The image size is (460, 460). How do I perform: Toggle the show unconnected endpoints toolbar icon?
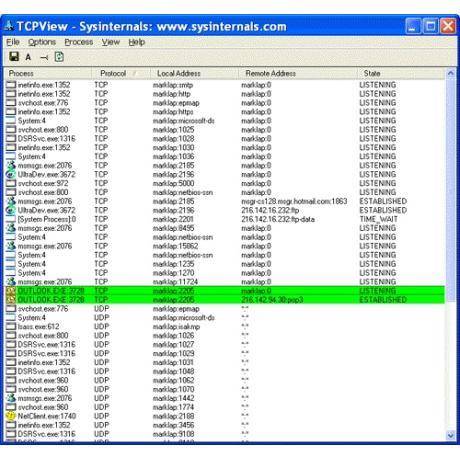pos(44,58)
